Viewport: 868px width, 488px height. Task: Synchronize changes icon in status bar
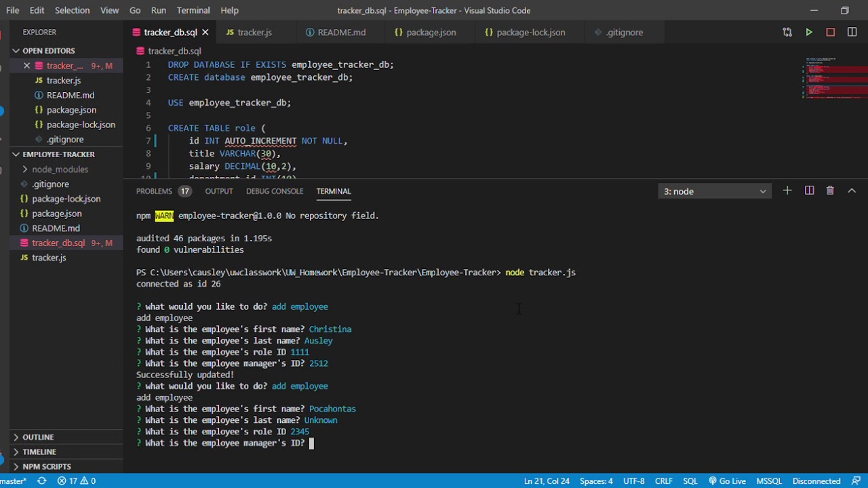[42, 481]
